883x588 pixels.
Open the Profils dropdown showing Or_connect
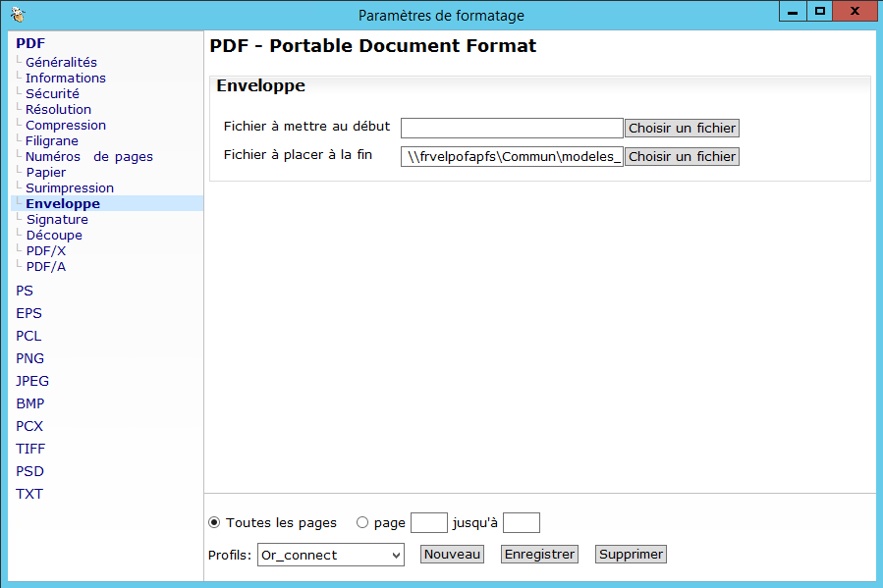point(330,555)
